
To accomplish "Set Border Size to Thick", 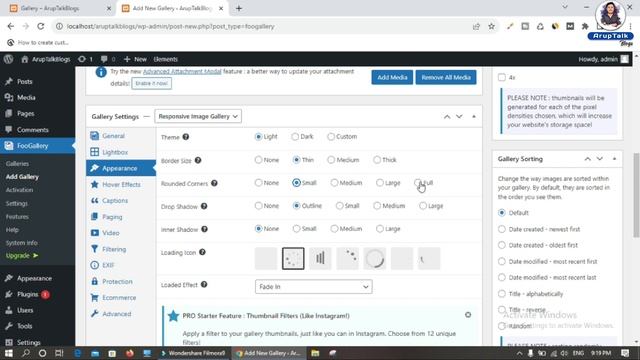I will (377, 160).
